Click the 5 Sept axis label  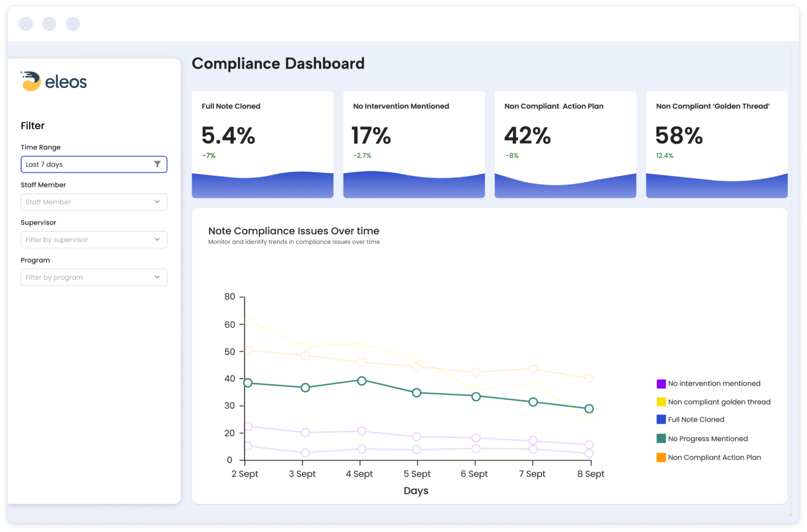point(417,474)
